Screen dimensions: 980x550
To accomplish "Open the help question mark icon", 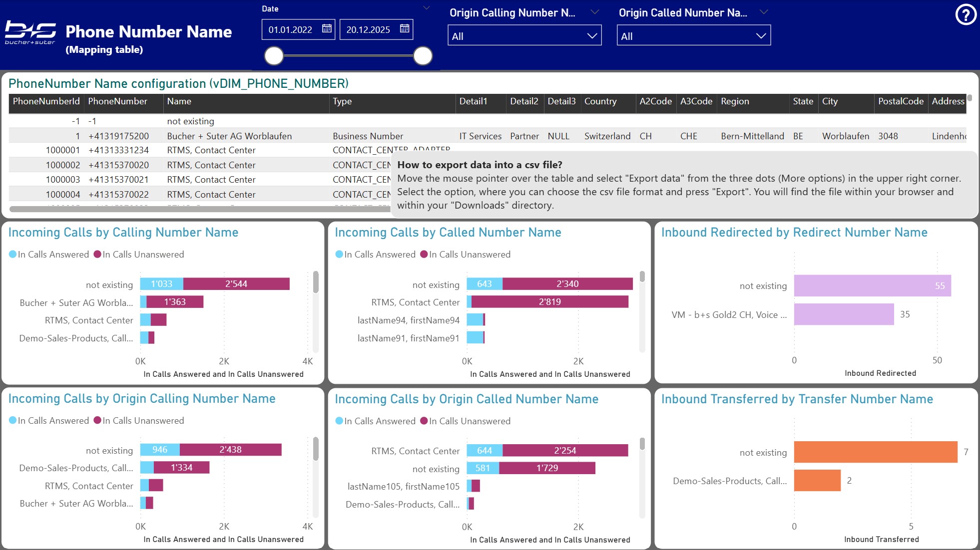I will click(x=966, y=14).
